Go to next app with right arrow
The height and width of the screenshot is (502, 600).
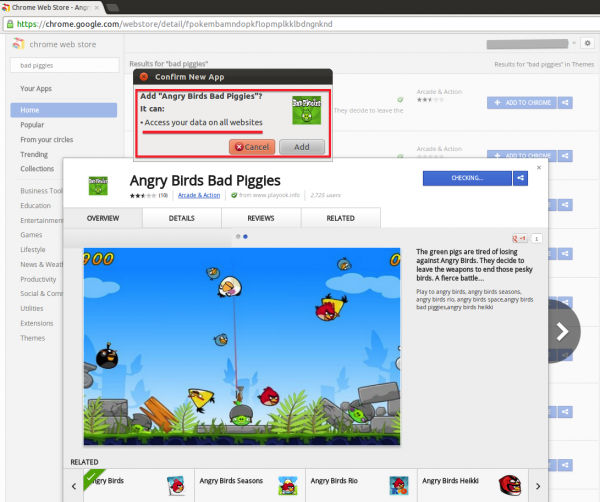pos(563,331)
